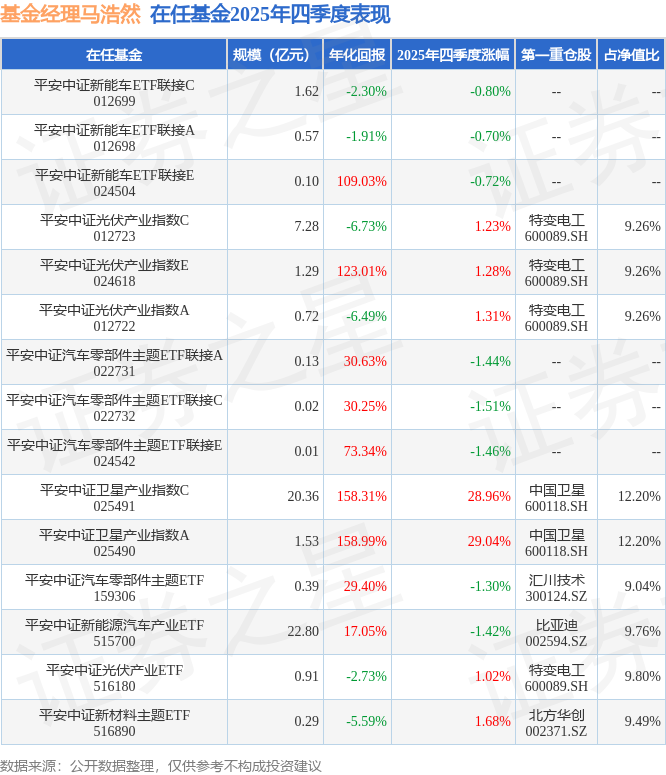Click 特变电工 600089.SH in the 012723 row
Screen dimensions: 666x775
click(556, 227)
